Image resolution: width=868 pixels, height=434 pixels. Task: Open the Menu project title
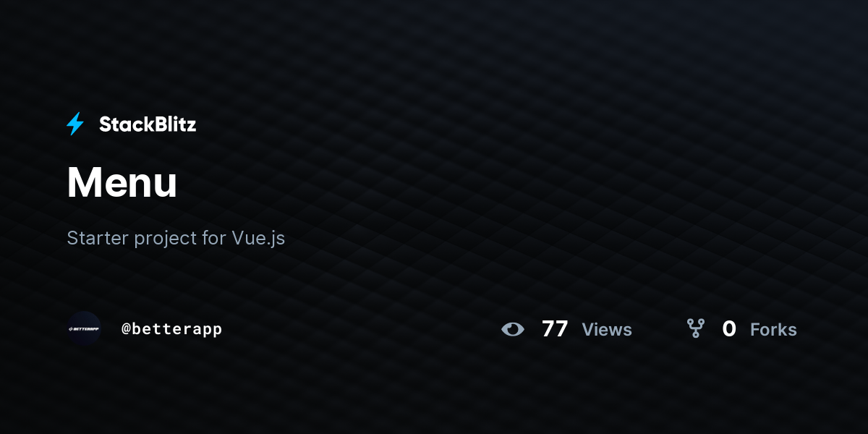(x=122, y=182)
